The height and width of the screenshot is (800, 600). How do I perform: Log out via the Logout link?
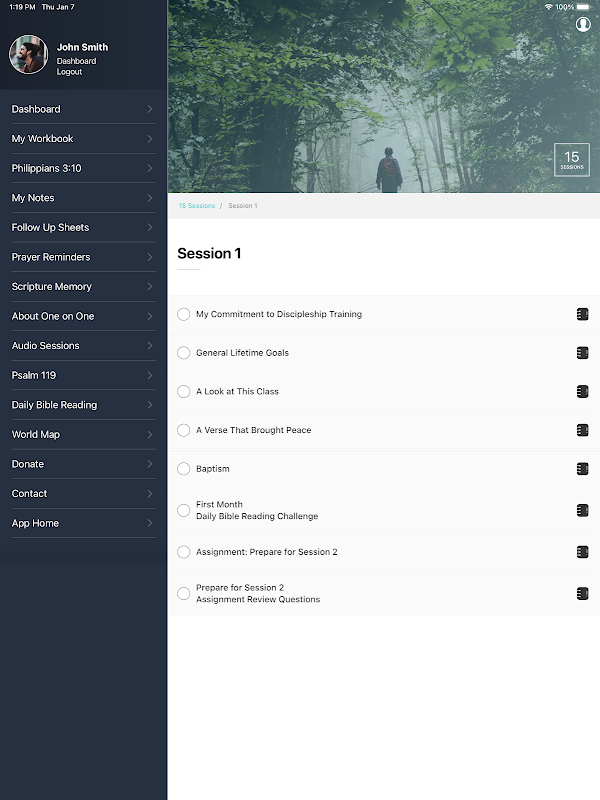(69, 72)
